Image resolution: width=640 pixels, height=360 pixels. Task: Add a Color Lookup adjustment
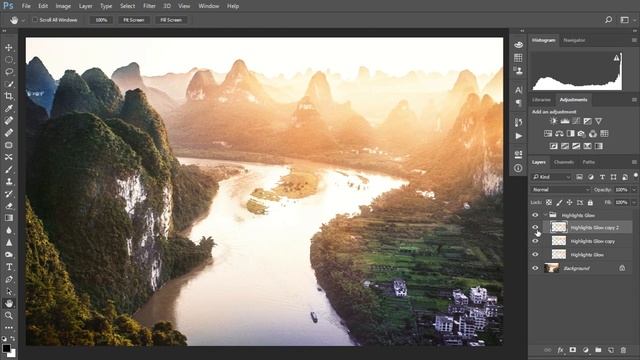604,133
